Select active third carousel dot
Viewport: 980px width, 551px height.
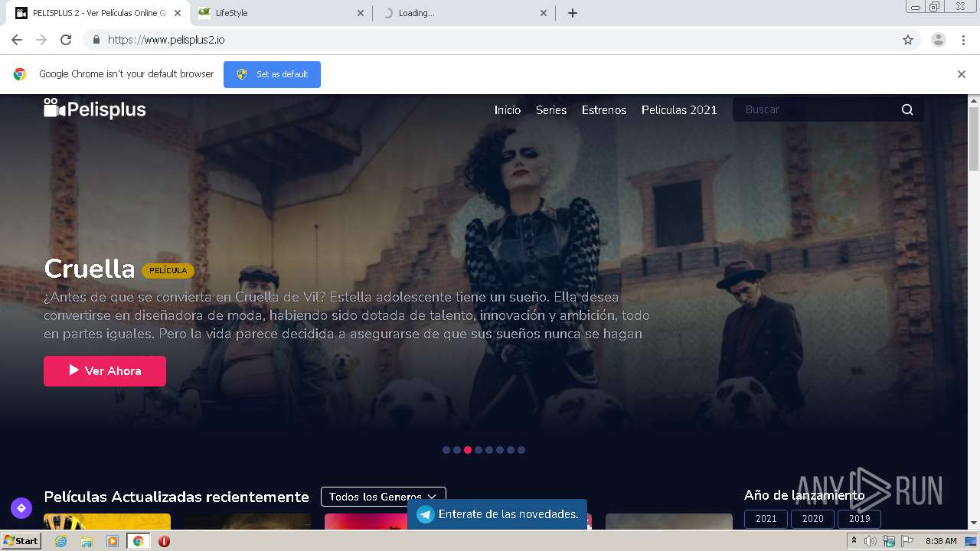(468, 450)
